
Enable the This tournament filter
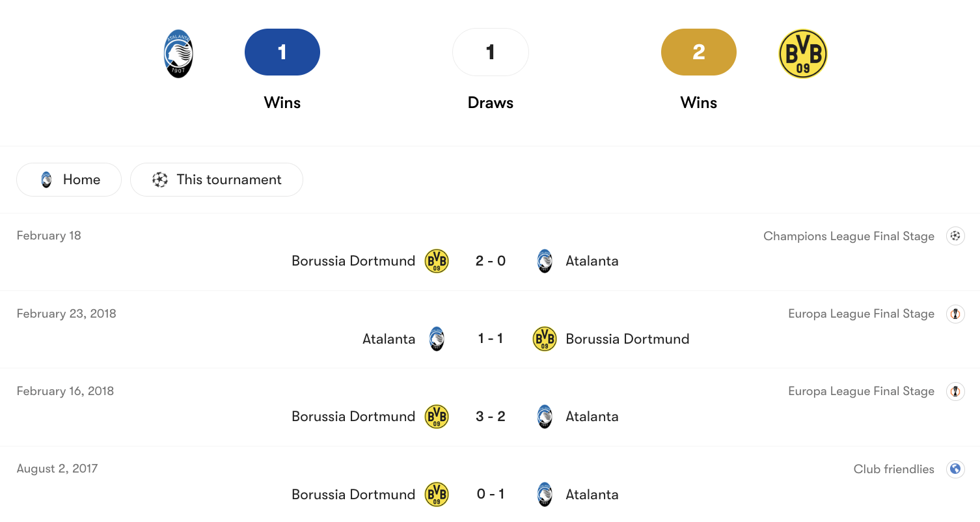[x=217, y=179]
